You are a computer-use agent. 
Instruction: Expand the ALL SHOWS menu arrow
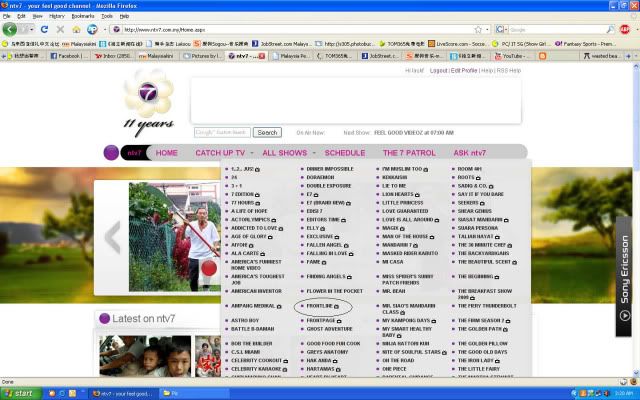[314, 153]
